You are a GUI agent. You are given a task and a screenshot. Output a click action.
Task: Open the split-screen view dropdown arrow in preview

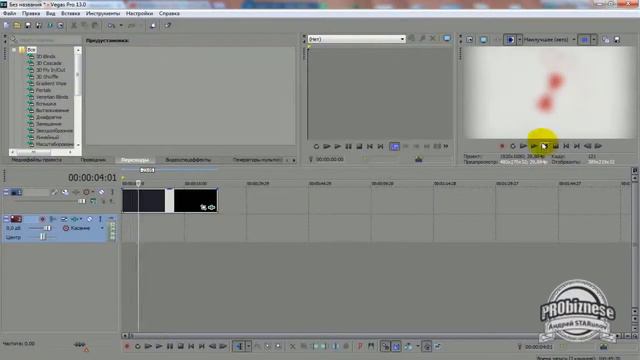[x=519, y=40]
